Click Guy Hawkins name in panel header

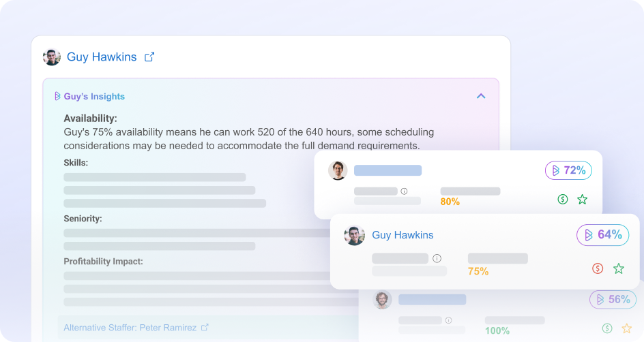point(102,57)
